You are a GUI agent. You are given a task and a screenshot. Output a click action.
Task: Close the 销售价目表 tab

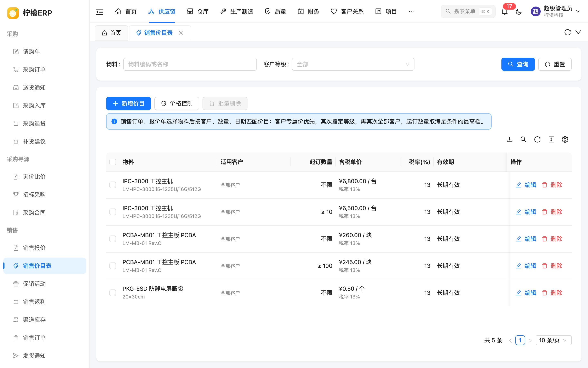point(181,33)
